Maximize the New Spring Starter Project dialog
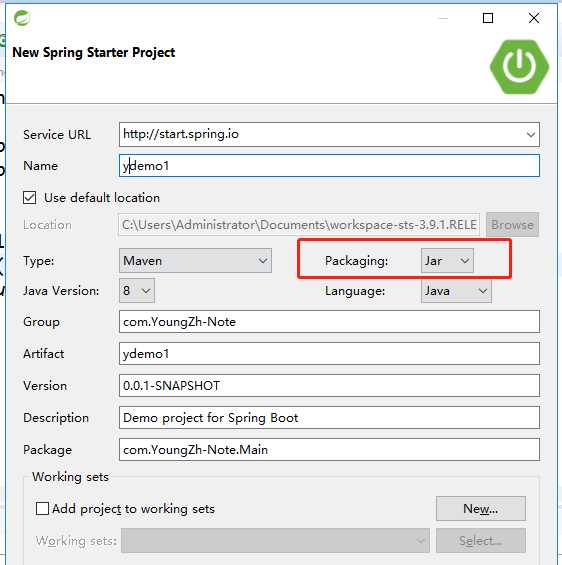This screenshot has height=565, width=562. point(488,18)
